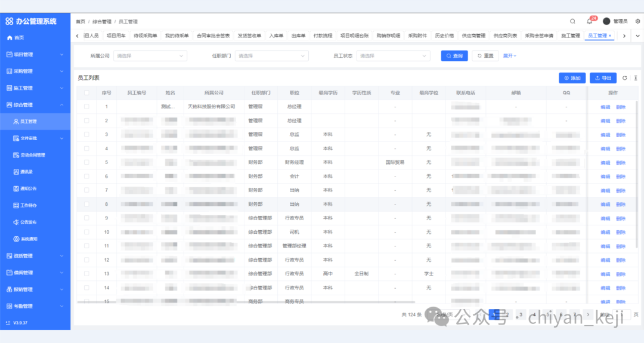
Task: Click the horizontal scrollbar under the table
Action: [x=246, y=302]
